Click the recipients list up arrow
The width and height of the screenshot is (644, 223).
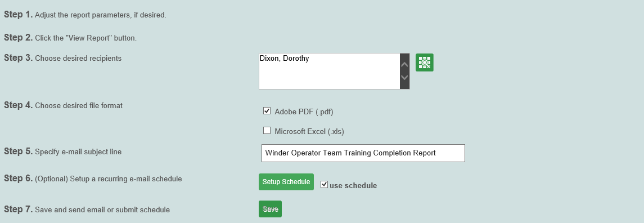point(404,65)
